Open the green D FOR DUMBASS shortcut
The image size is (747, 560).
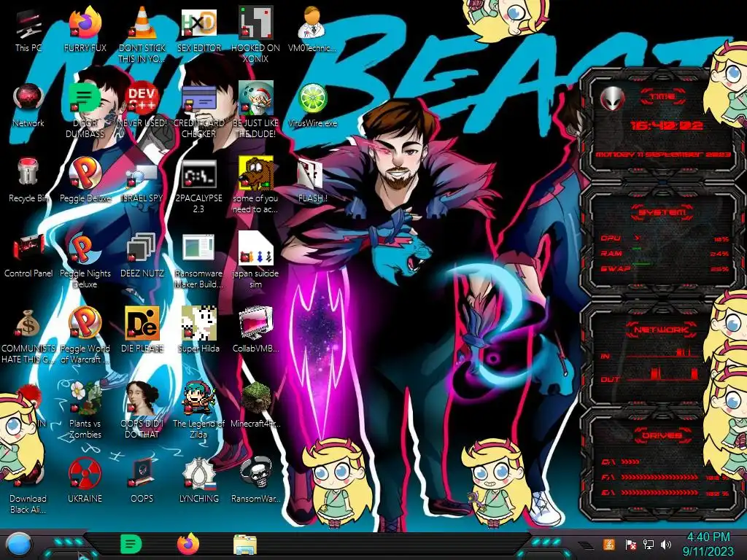pos(85,111)
